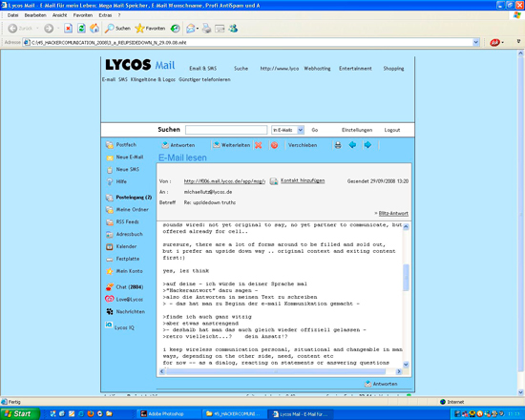This screenshot has height=420, width=525.
Task: Open the Extras menu
Action: [105, 15]
